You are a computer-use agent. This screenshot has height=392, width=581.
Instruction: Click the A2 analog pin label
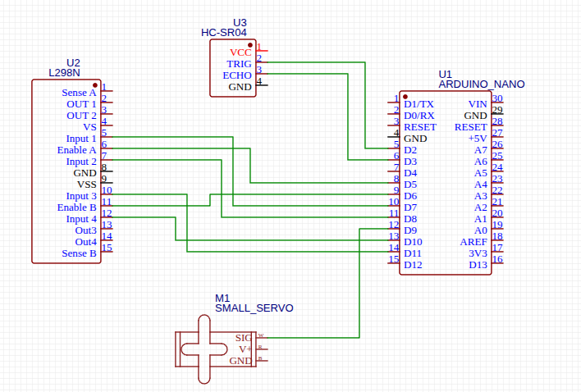click(481, 207)
